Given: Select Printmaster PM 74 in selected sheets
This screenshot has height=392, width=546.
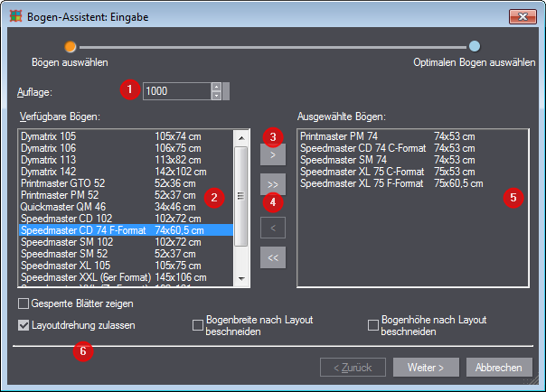Looking at the screenshot, I should tap(413, 136).
